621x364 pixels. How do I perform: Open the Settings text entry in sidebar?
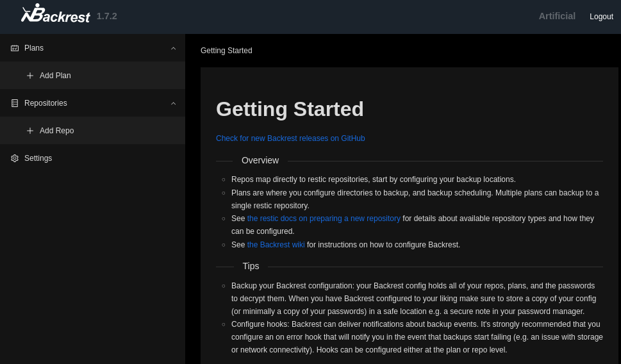tap(38, 158)
